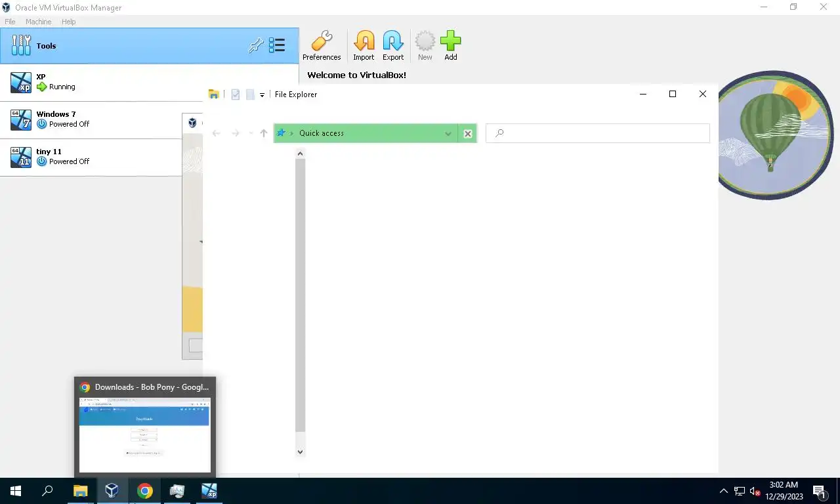Screen dimensions: 840x504
Task: Go up one folder level in File Explorer
Action: point(264,133)
